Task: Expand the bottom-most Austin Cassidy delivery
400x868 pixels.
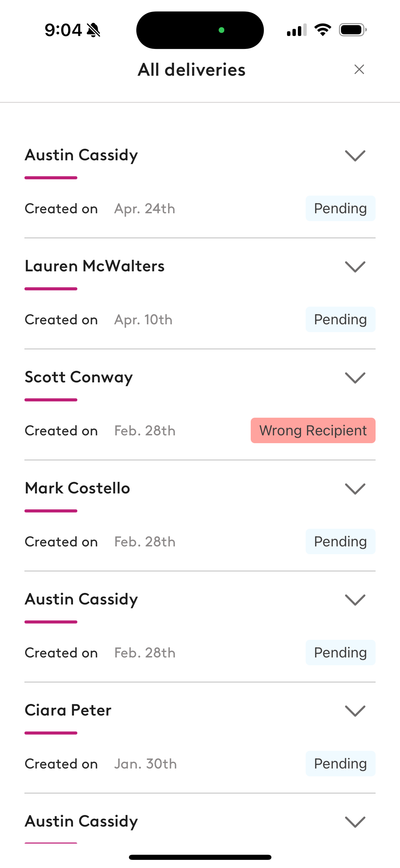Action: point(355,822)
